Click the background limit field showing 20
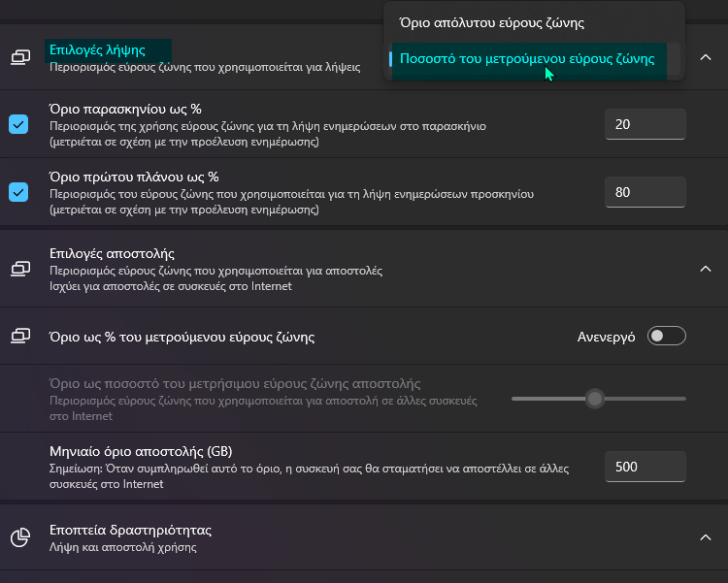Screen dimensions: 728x583 (645, 124)
